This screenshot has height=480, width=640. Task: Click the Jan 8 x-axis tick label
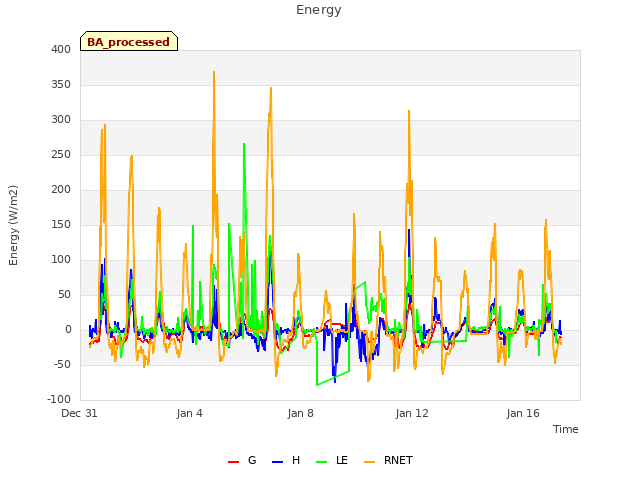(x=301, y=413)
